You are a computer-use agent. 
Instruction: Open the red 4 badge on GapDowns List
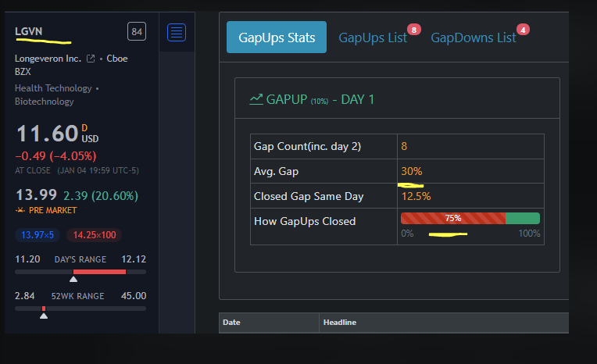pos(523,30)
